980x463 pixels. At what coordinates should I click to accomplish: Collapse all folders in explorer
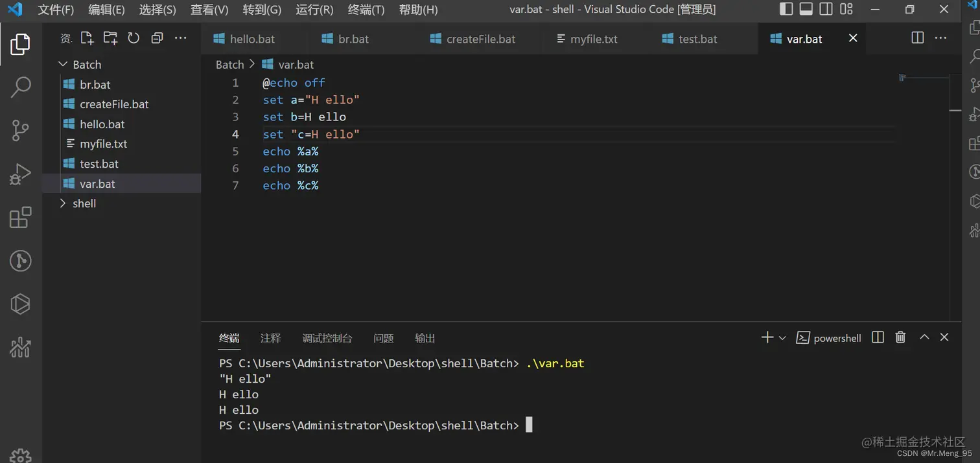(x=157, y=38)
